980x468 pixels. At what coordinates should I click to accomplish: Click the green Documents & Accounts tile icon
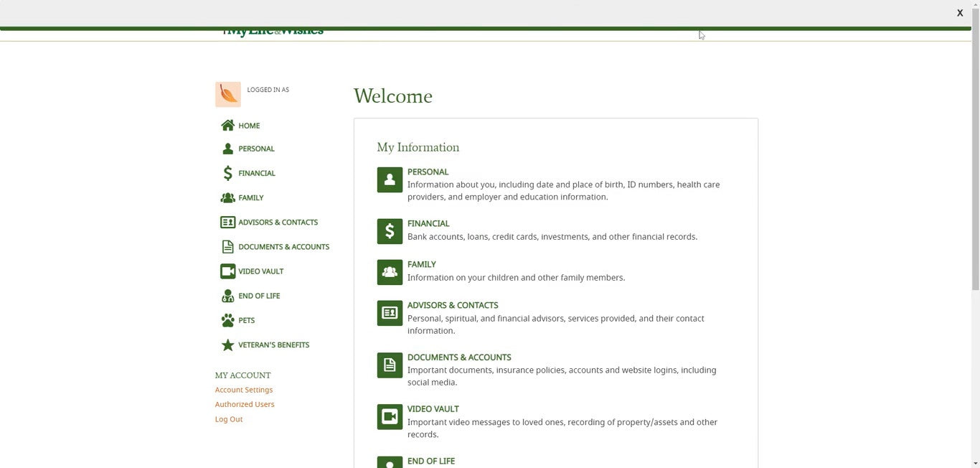coord(390,365)
